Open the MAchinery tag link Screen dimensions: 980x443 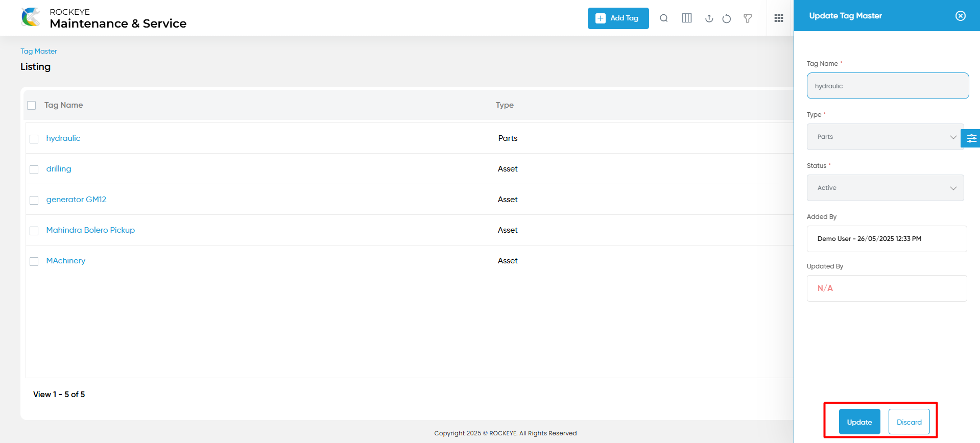66,261
